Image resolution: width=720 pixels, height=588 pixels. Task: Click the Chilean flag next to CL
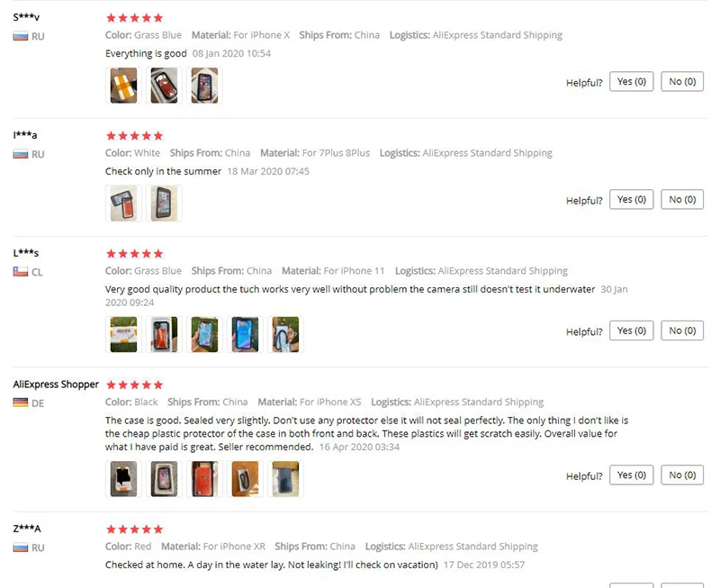tap(20, 272)
